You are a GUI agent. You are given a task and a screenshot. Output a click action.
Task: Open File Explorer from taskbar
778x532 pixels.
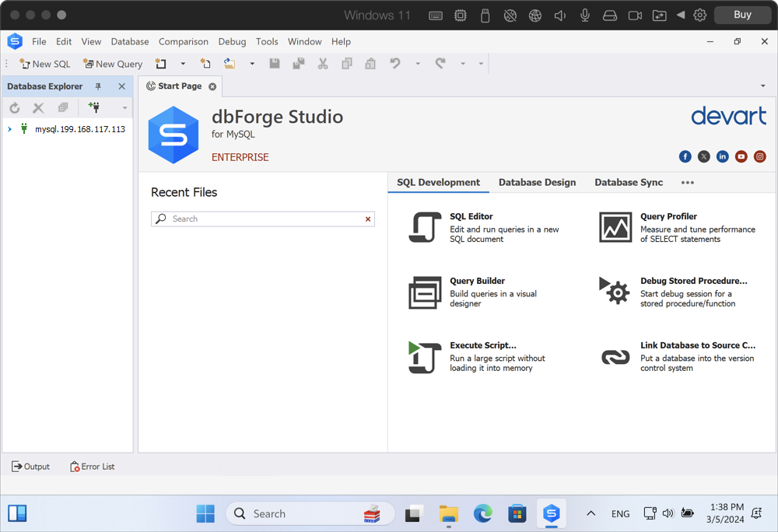(x=449, y=513)
